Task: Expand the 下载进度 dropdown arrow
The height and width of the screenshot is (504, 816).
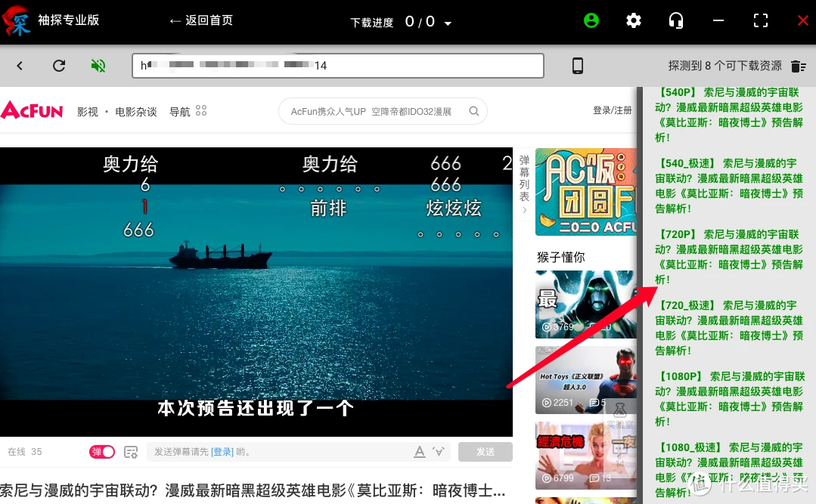Action: 448,23
